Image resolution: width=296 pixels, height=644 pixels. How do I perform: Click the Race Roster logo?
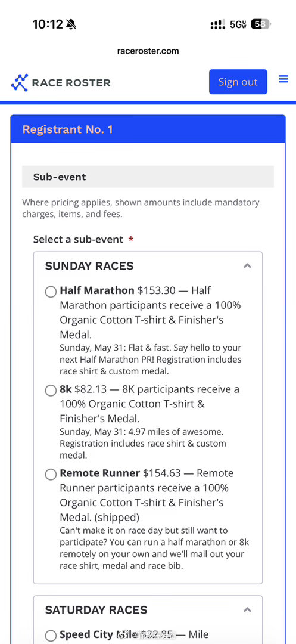[x=61, y=82]
